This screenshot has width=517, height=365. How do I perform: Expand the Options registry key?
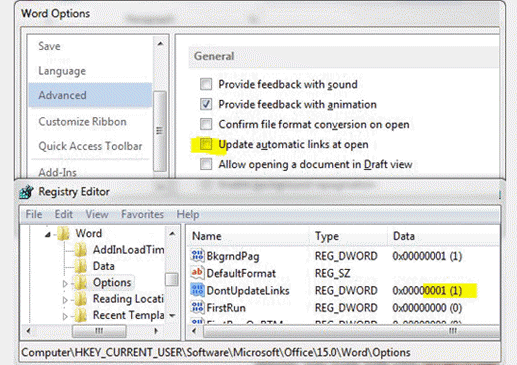point(65,284)
